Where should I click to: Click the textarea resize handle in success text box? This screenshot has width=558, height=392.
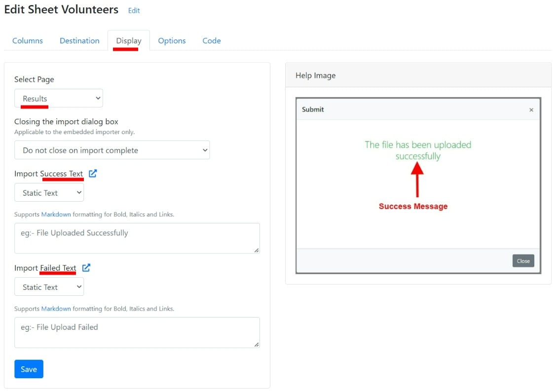pos(257,250)
